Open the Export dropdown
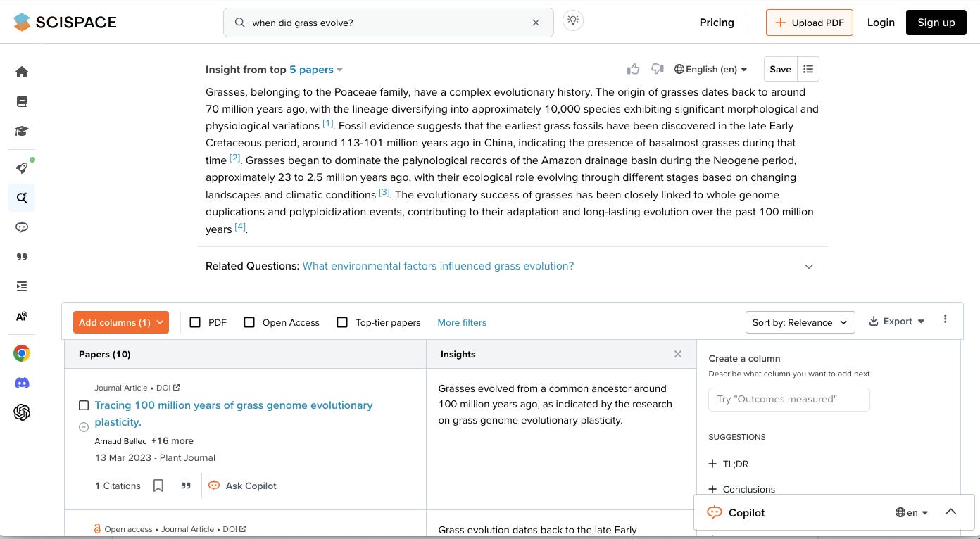 (896, 321)
